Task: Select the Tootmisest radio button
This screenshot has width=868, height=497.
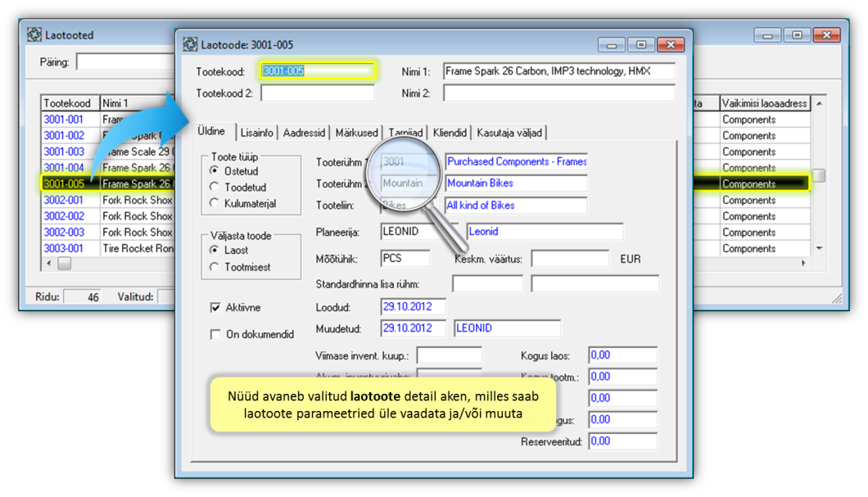Action: 215,267
